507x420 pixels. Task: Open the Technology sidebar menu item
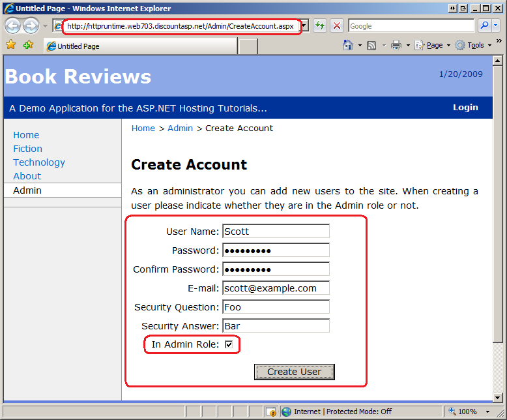[39, 162]
